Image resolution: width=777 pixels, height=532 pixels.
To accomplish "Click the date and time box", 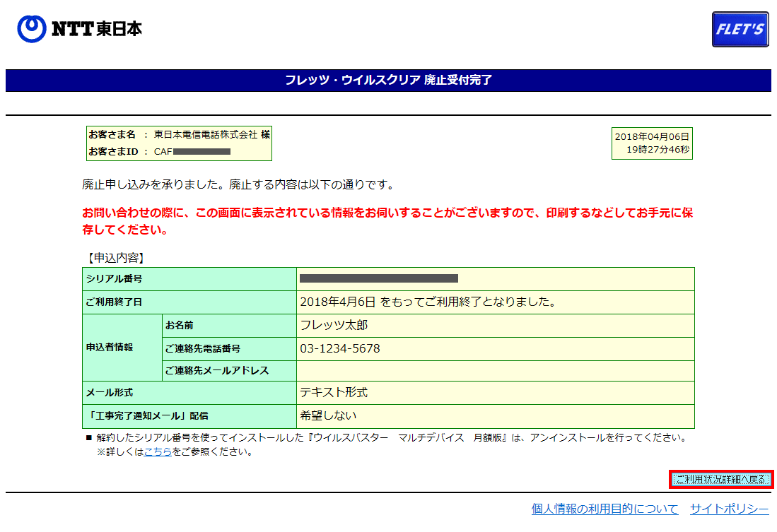I will tap(651, 143).
